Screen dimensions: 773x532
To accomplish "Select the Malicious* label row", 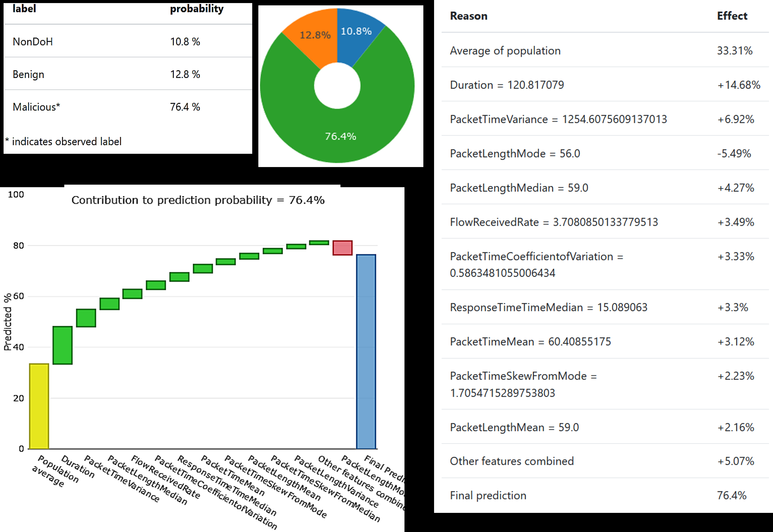I will click(x=36, y=107).
